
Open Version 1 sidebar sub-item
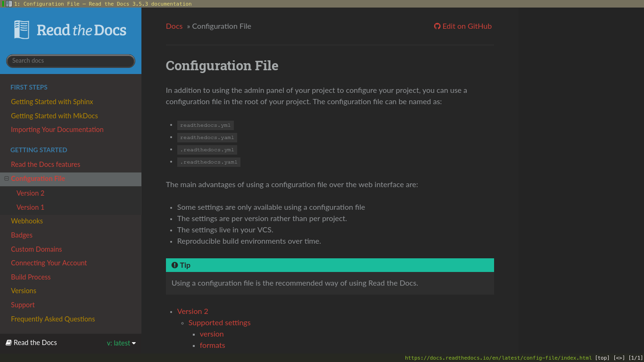[30, 207]
